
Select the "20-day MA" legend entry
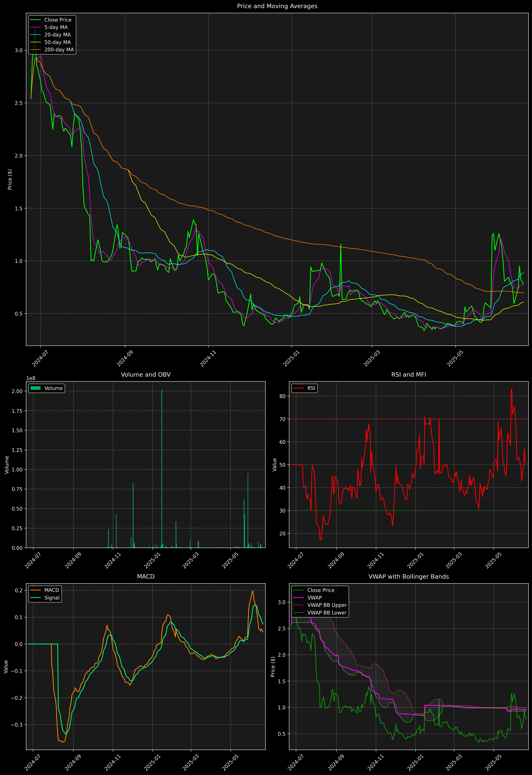[x=57, y=35]
